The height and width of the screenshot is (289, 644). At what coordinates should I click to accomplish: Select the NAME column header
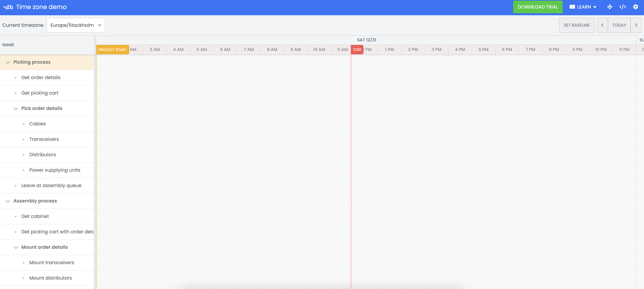8,45
